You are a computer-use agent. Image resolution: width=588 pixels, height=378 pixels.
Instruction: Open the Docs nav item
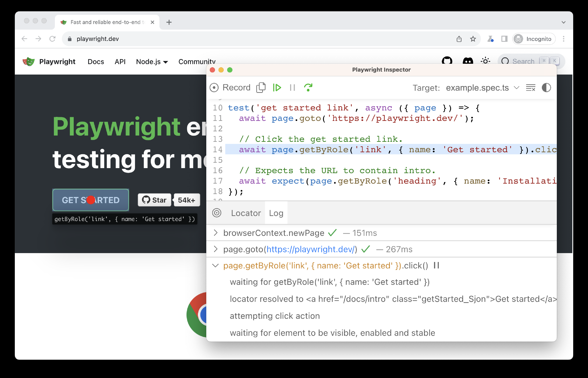pos(96,62)
